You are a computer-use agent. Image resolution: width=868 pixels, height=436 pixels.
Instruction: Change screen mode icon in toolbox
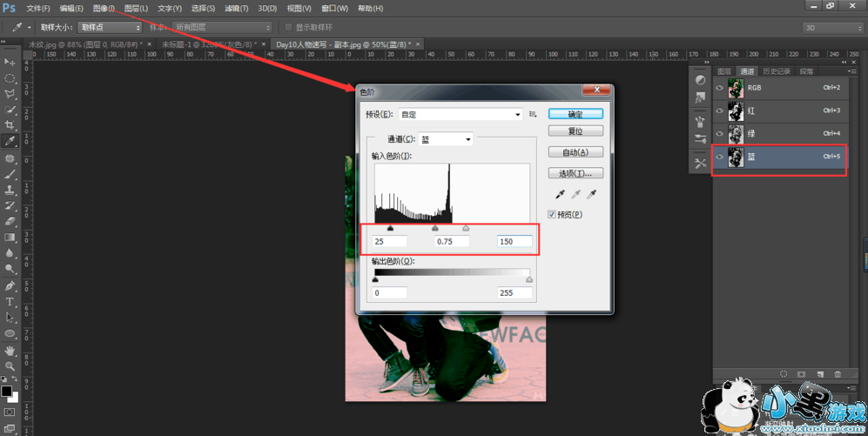click(x=10, y=427)
